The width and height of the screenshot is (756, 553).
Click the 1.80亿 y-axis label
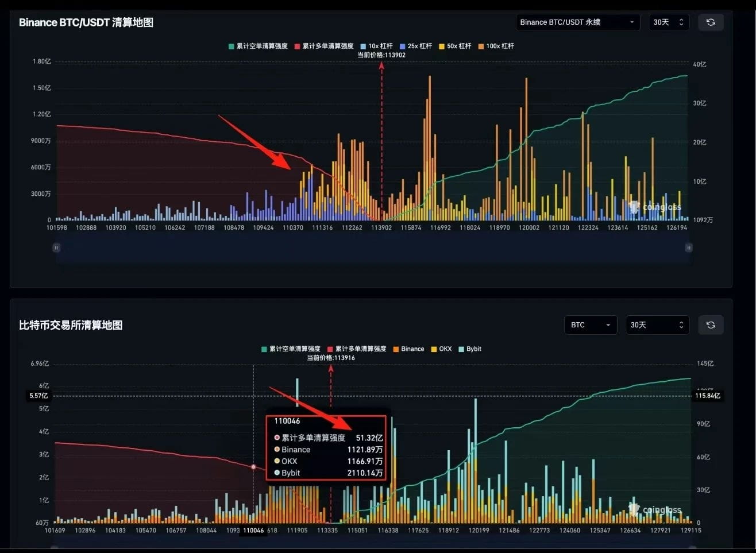click(x=41, y=61)
